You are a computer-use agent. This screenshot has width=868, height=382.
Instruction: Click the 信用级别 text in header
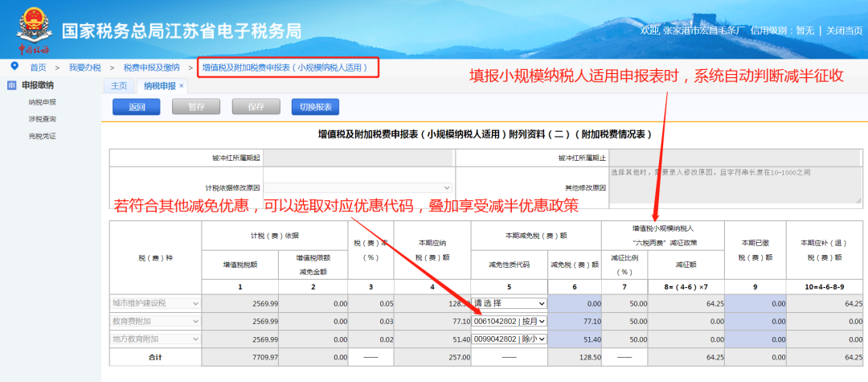[782, 31]
